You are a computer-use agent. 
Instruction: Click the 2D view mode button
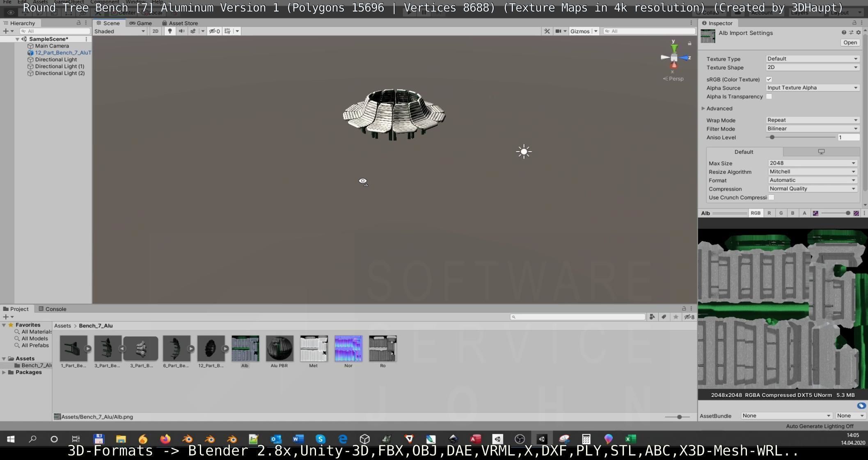155,31
